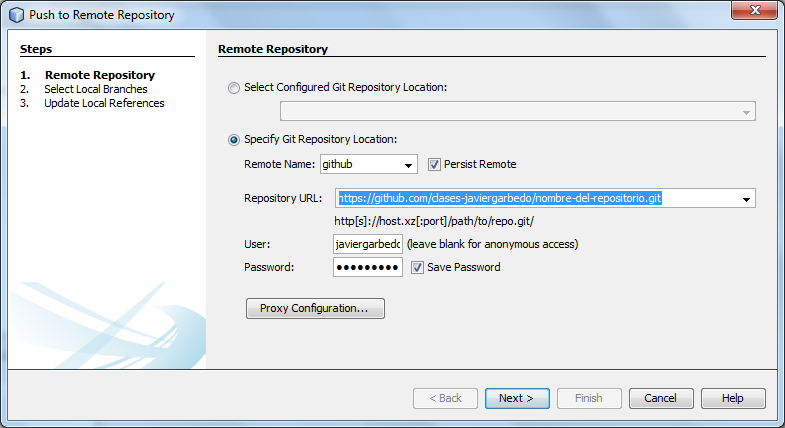The height and width of the screenshot is (428, 785).
Task: Open the configured repository location combo box
Action: (x=517, y=112)
